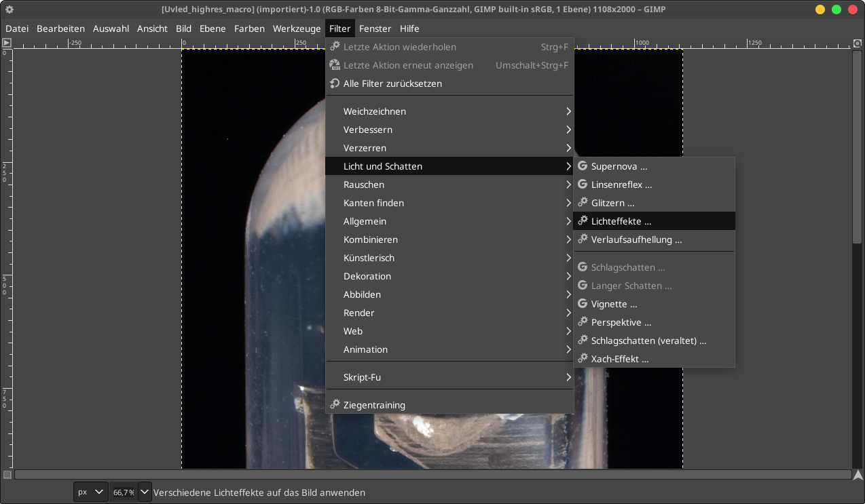Screen dimensions: 865x504
Task: Open Perspektive filter
Action: (x=654, y=322)
